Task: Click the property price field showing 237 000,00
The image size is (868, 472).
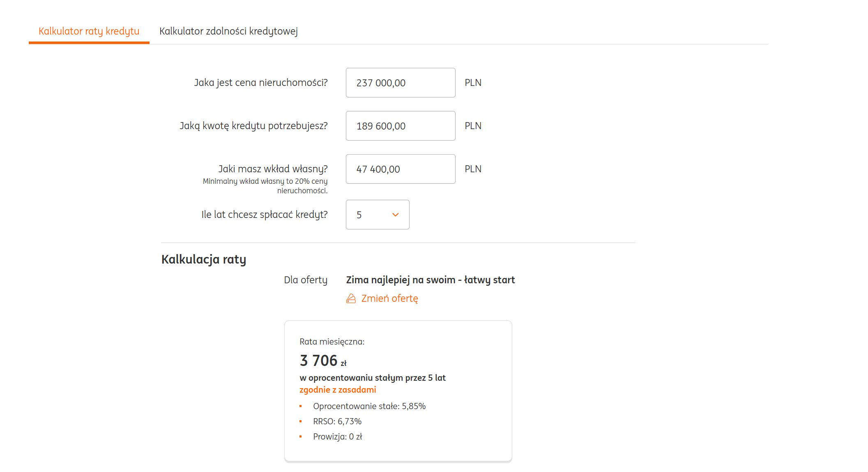Action: click(x=400, y=83)
